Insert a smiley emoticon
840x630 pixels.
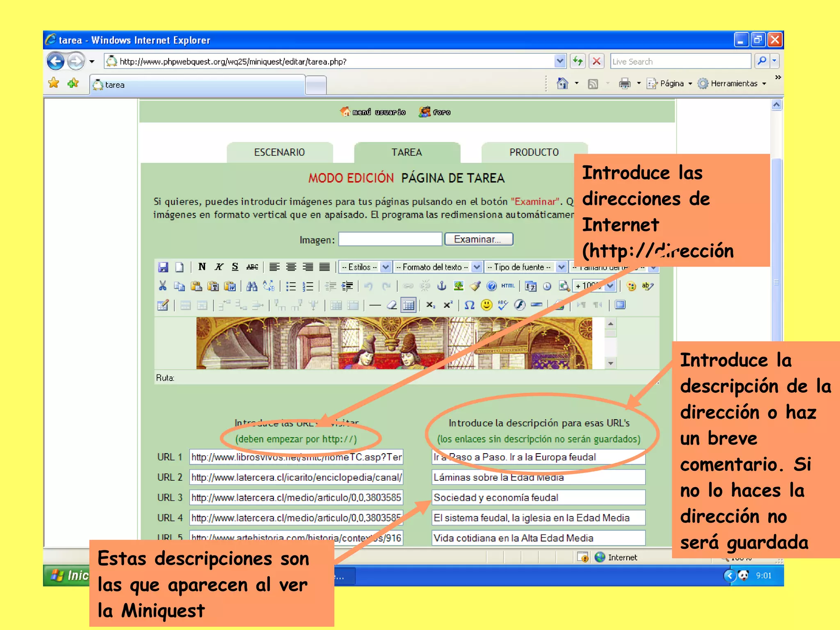point(486,305)
